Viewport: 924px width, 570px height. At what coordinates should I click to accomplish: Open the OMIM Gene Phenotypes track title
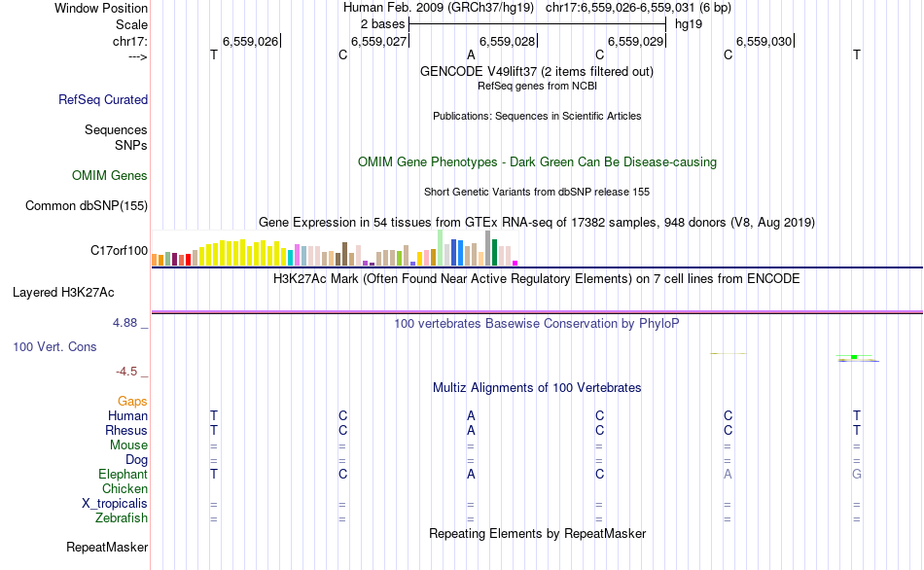[537, 162]
